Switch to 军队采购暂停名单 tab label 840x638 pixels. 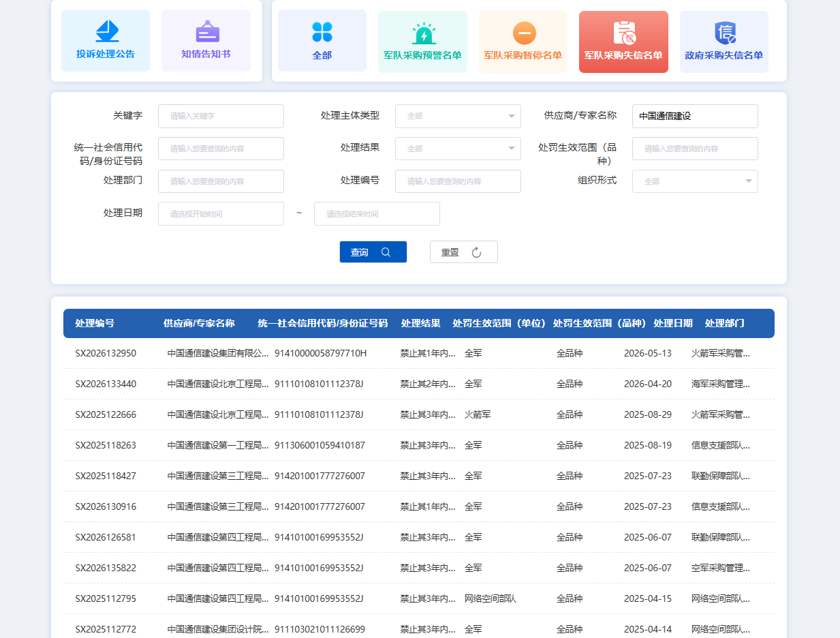click(x=523, y=56)
